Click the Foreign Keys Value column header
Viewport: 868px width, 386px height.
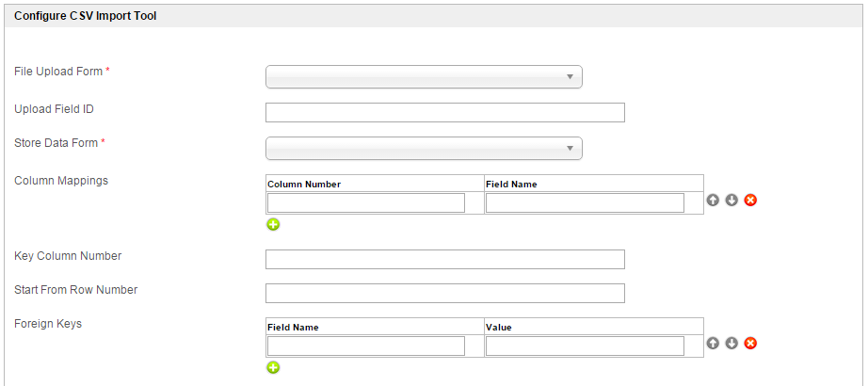[x=499, y=328]
